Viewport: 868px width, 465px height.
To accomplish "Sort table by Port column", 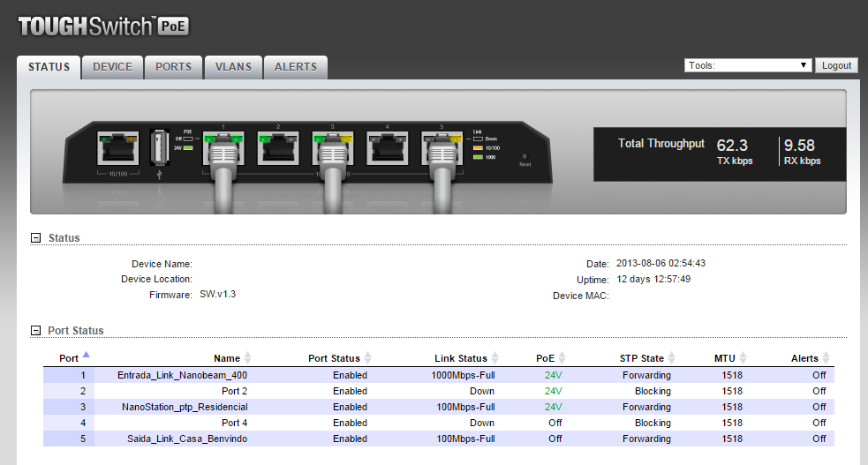I will pyautogui.click(x=74, y=357).
